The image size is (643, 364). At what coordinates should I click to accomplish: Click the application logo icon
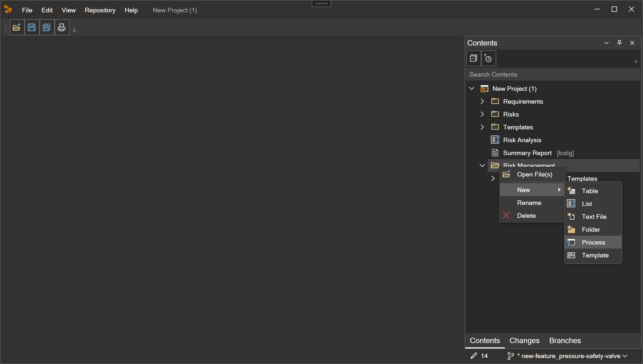[x=8, y=10]
